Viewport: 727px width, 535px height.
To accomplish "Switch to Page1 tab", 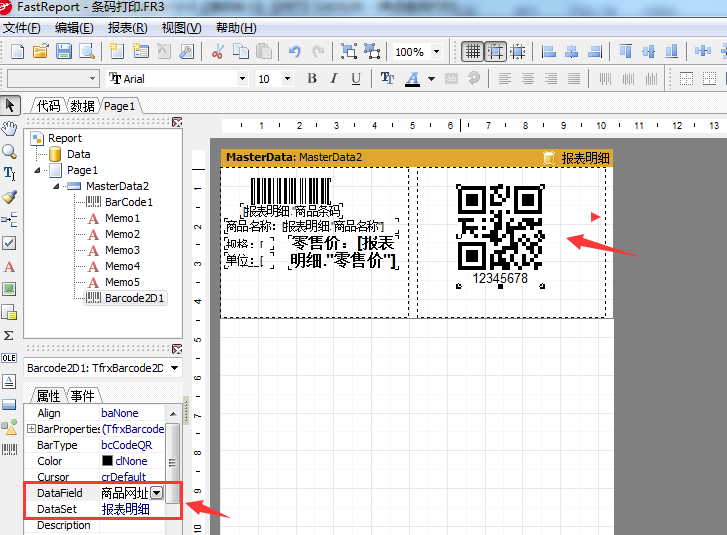I will tap(119, 106).
